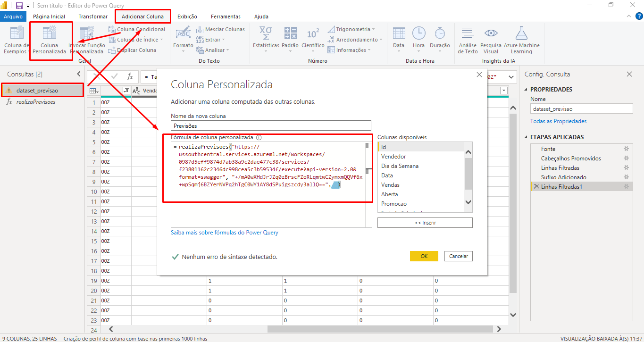
Task: Open the Ajuda tab
Action: [261, 17]
